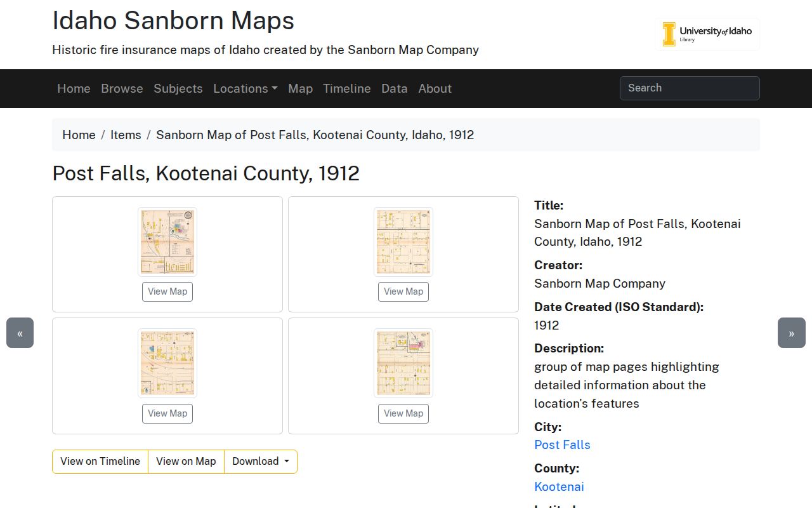Open the first map sheet thumbnail, top left
Image resolution: width=812 pixels, height=508 pixels.
(167, 242)
